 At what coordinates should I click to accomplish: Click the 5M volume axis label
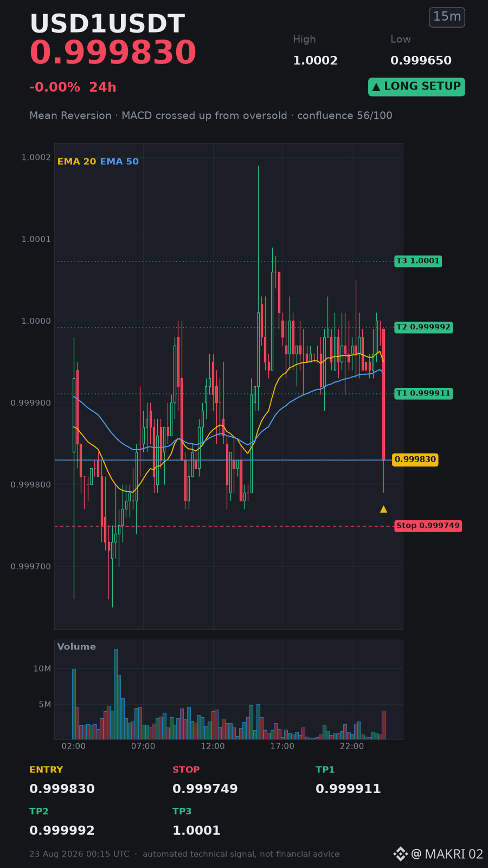45,705
